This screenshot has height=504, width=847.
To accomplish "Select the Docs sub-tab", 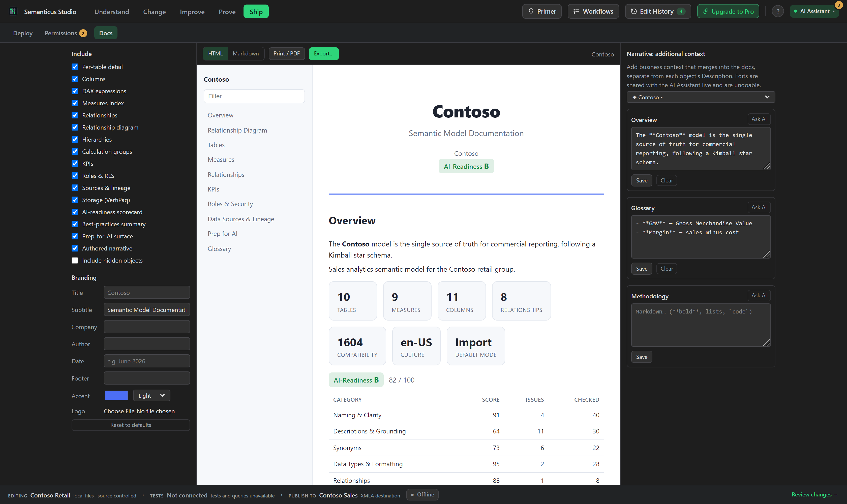I will (106, 33).
